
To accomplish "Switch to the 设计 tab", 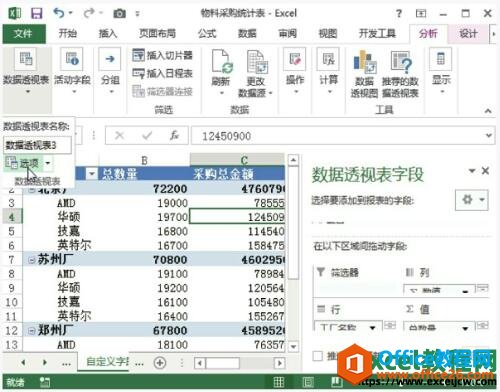I will tap(468, 33).
